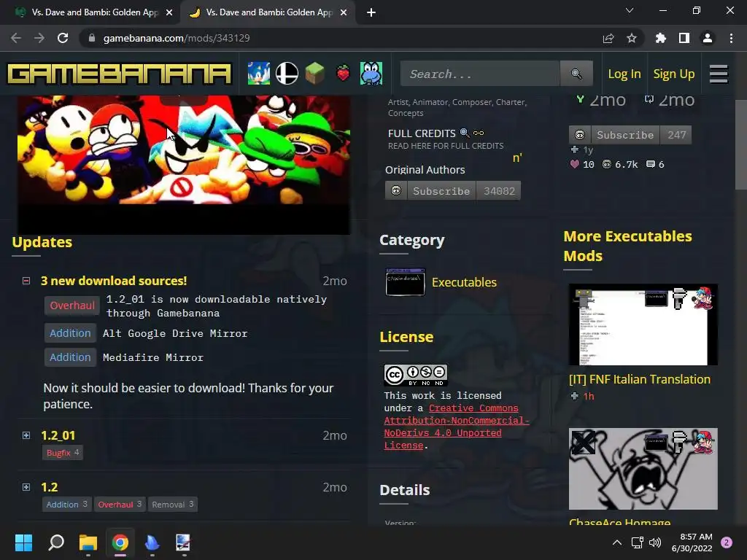Open the volume control in system tray
The width and height of the screenshot is (747, 560).
(656, 542)
